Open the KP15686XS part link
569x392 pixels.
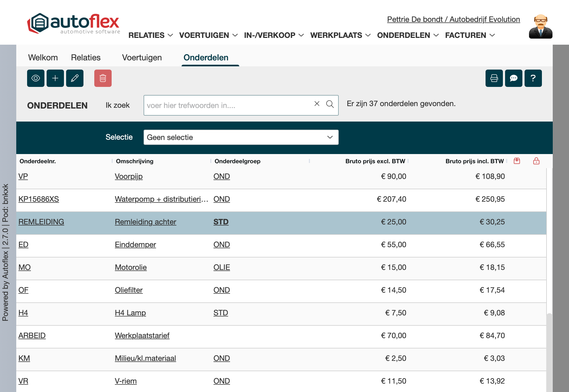38,199
